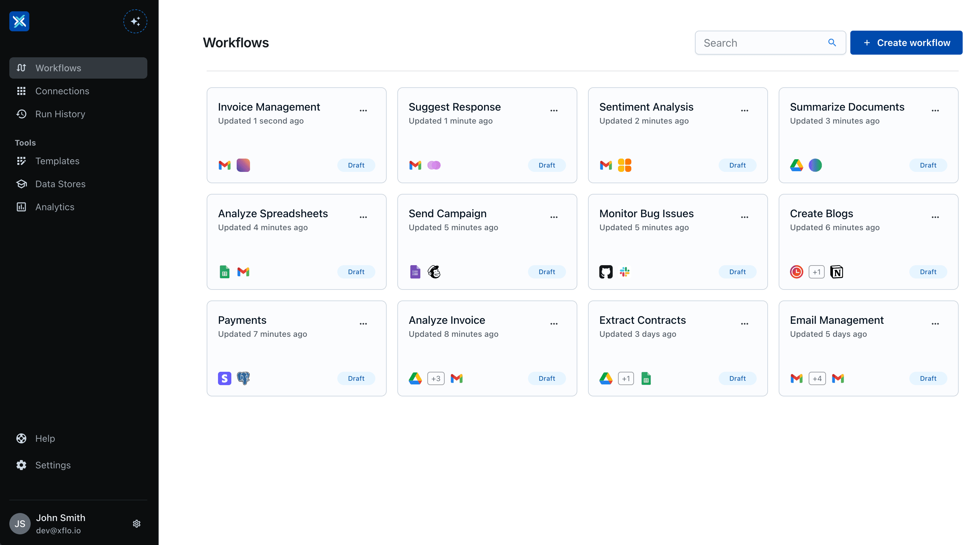Open Run History from the sidebar
Image resolution: width=980 pixels, height=545 pixels.
(60, 114)
